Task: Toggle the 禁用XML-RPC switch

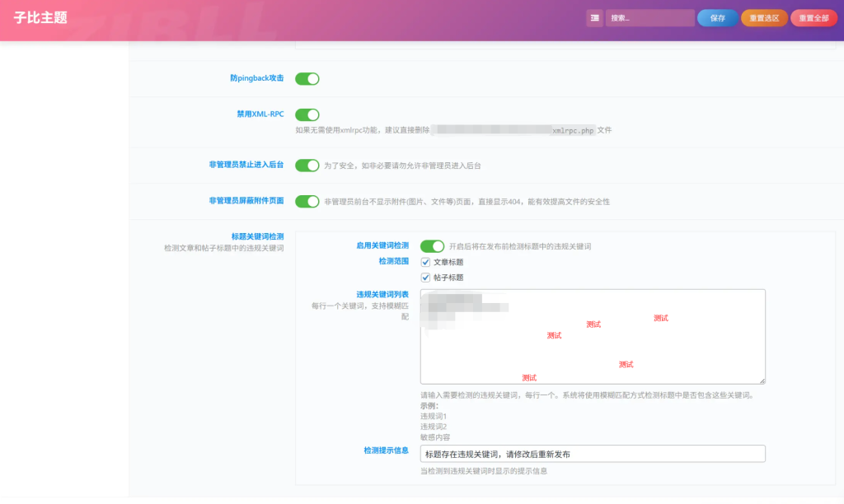Action: [x=307, y=114]
